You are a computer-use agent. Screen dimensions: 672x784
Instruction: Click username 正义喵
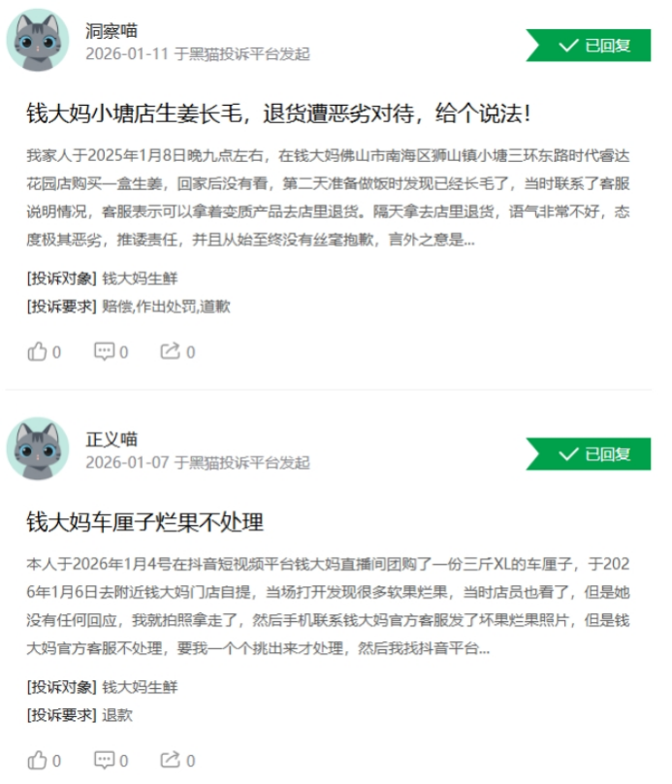tap(111, 440)
